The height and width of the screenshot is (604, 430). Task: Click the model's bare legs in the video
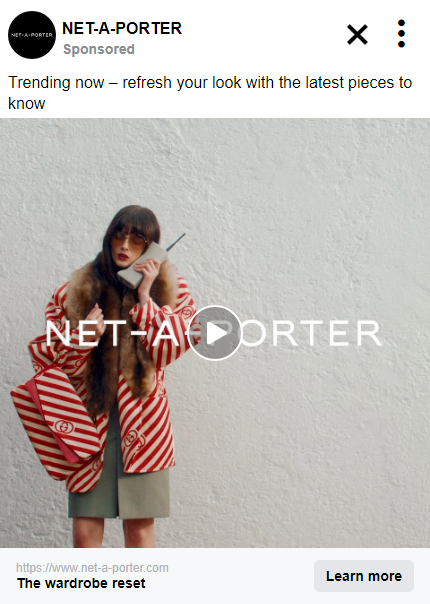pos(114,533)
